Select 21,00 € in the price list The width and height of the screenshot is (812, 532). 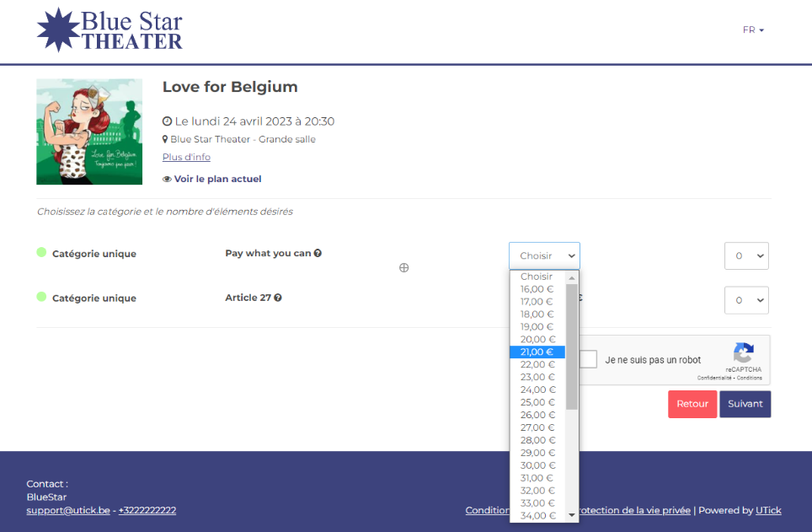point(537,352)
